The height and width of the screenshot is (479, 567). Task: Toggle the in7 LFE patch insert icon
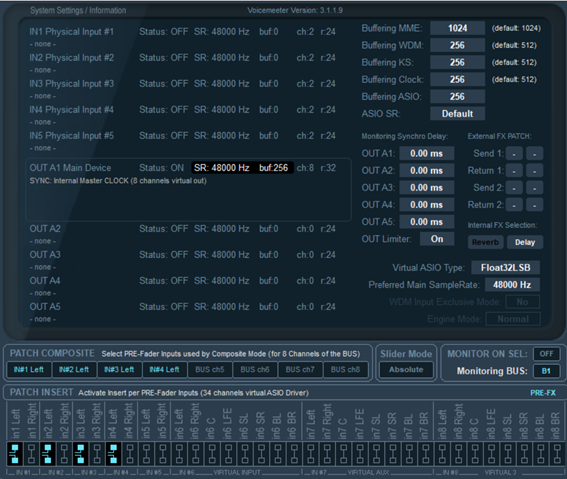pos(360,454)
